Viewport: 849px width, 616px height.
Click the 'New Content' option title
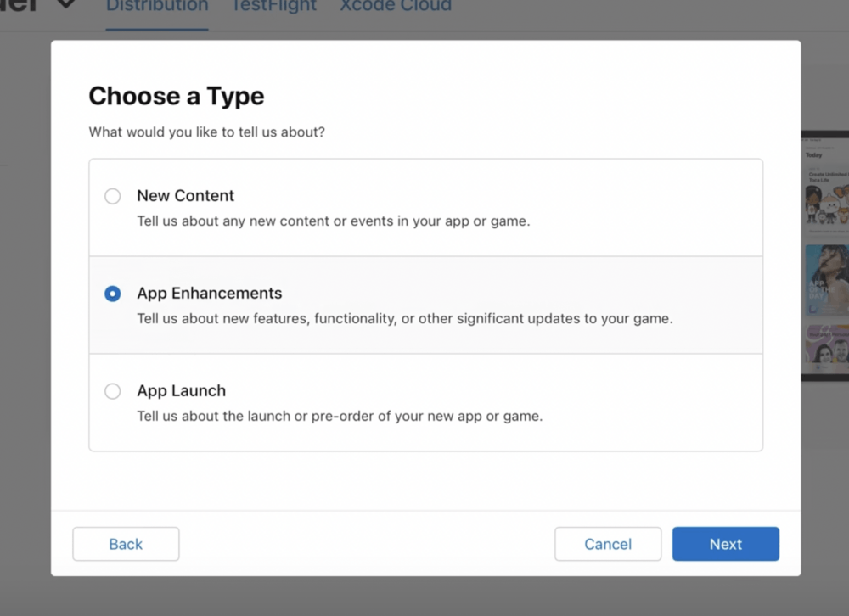185,195
